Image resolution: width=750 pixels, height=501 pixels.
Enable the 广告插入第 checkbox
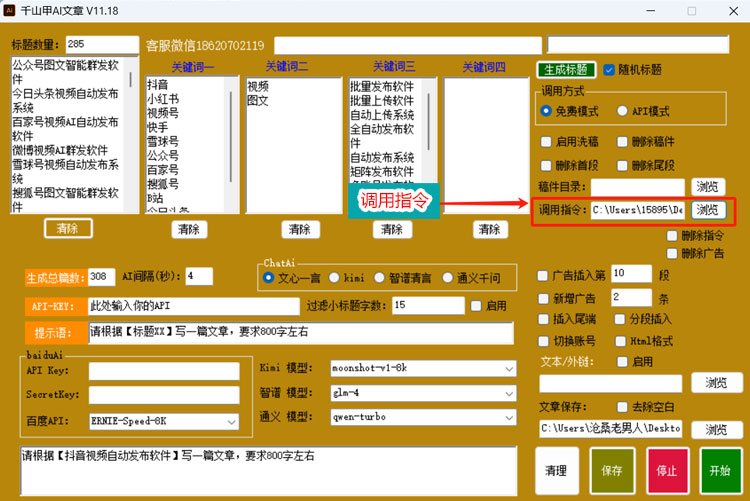[543, 276]
